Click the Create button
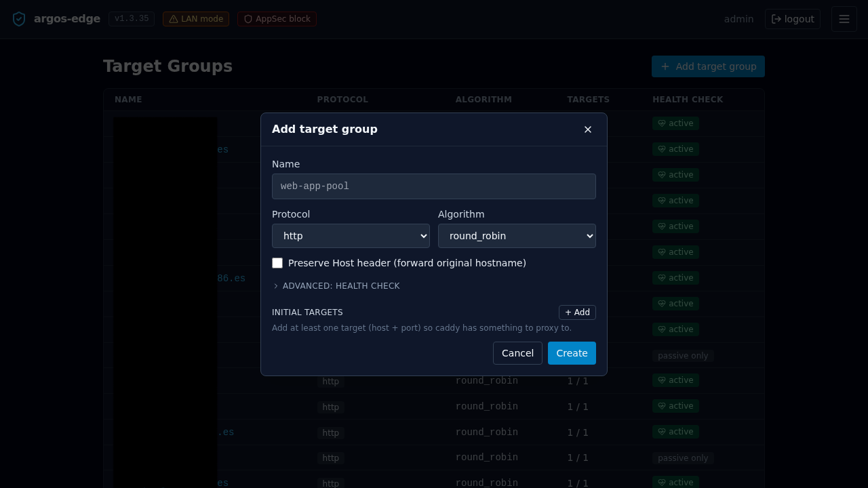 [572, 353]
